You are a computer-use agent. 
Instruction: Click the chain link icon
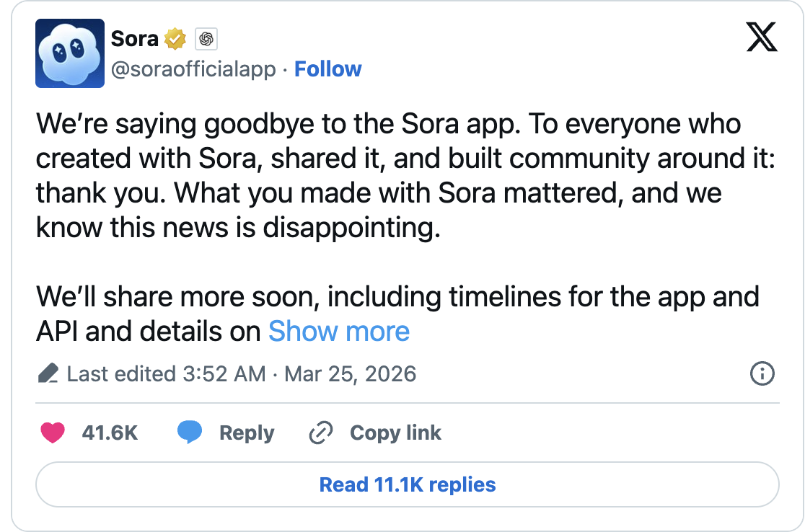pos(320,433)
